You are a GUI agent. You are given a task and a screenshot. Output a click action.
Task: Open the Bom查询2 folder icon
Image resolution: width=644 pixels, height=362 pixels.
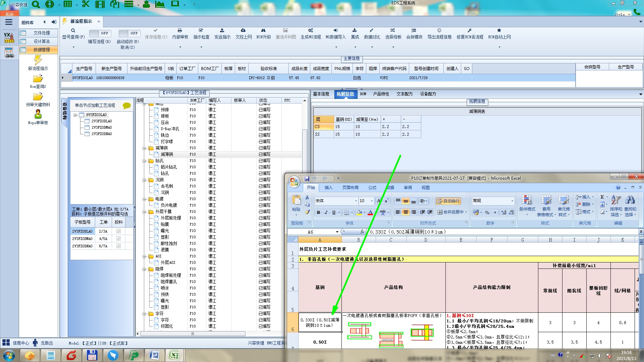38,79
